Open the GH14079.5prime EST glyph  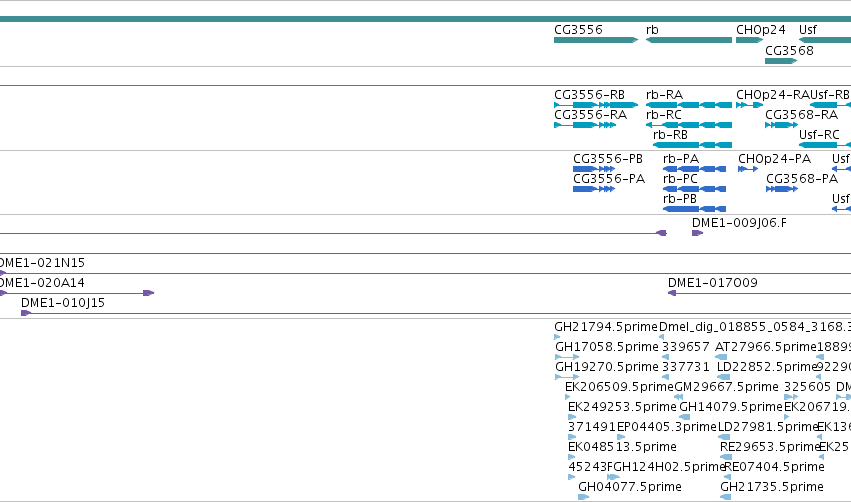coord(685,417)
